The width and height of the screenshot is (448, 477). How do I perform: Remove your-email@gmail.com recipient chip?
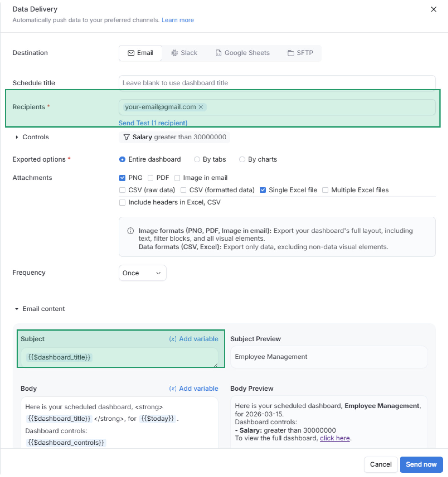pyautogui.click(x=201, y=107)
